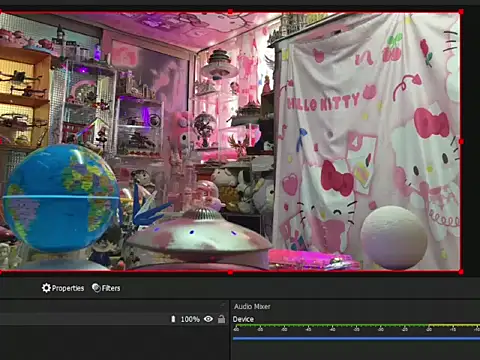The width and height of the screenshot is (480, 360).
Task: Click the right-middle red handle on the preview
Action: tap(461, 142)
